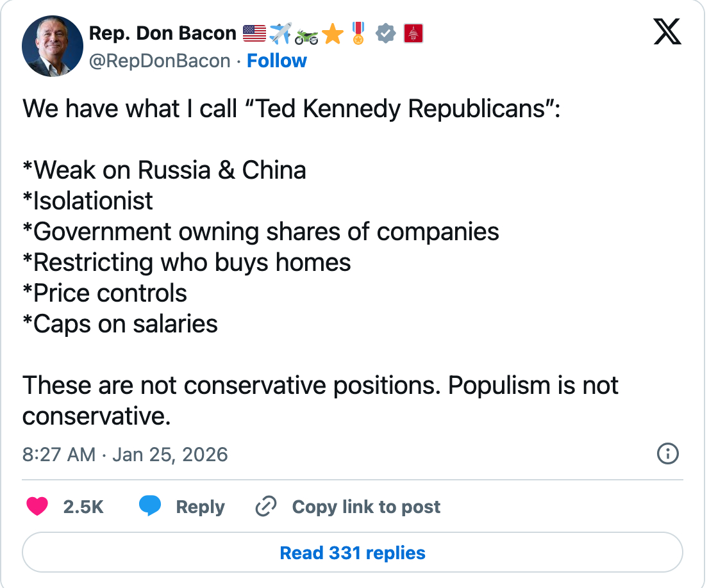This screenshot has width=709, height=588.
Task: Click the military medal emoji in the name
Action: pos(359,33)
